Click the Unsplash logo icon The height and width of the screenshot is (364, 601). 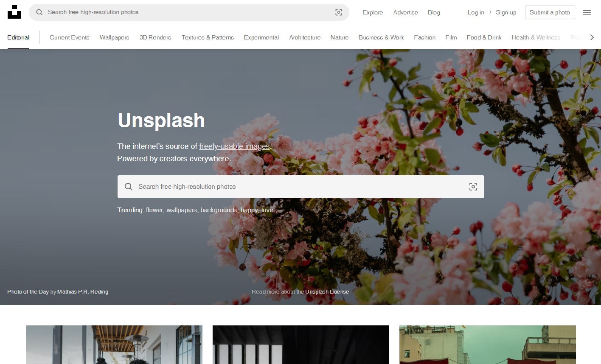[14, 12]
